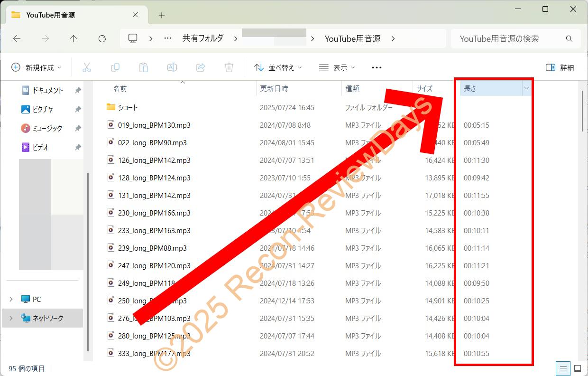
Task: Open the 新規作成 dropdown menu
Action: (36, 67)
